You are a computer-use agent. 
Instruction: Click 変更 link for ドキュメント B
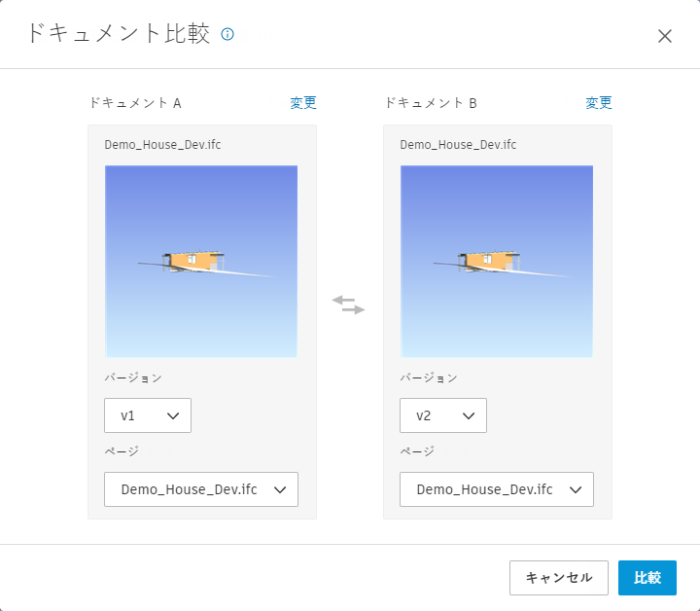point(598,102)
